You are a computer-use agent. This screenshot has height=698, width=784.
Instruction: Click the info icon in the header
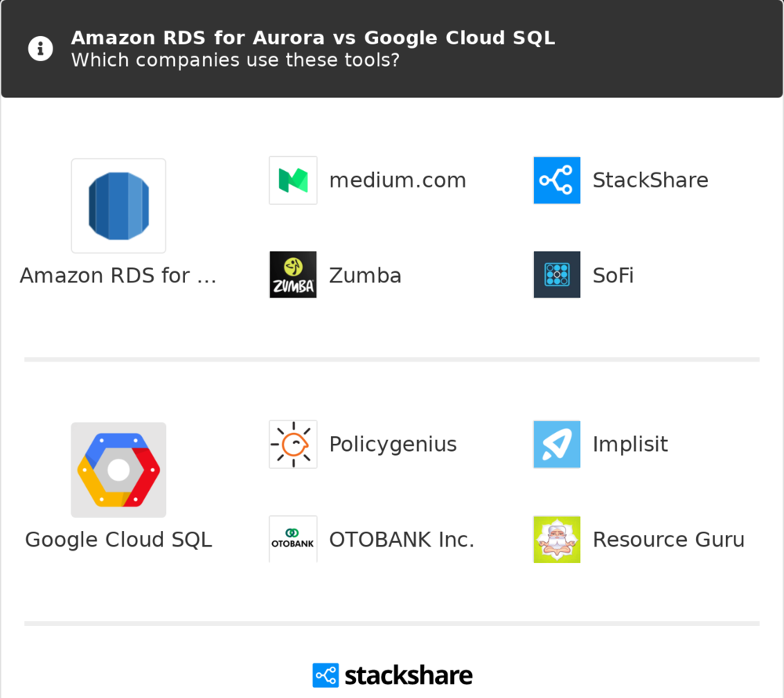41,49
